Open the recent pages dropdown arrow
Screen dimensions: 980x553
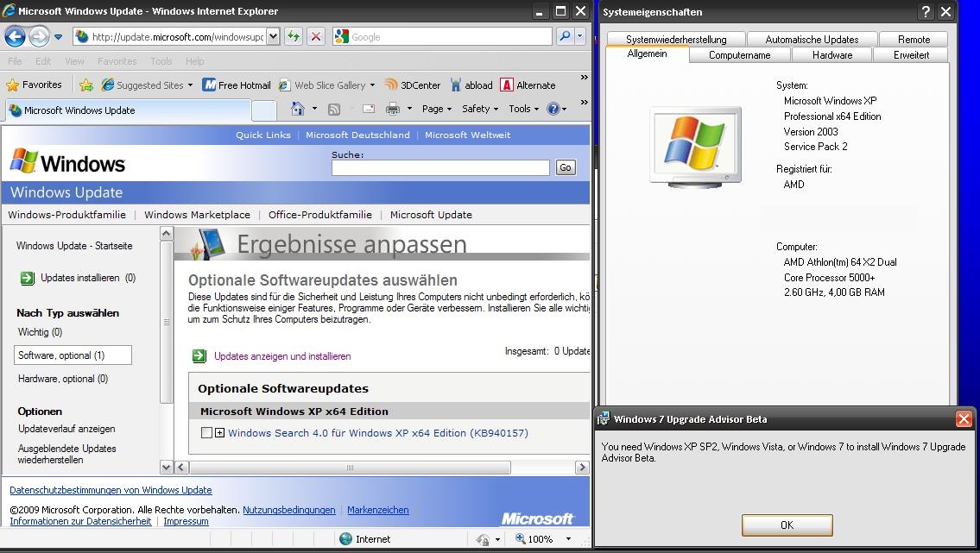(x=58, y=37)
